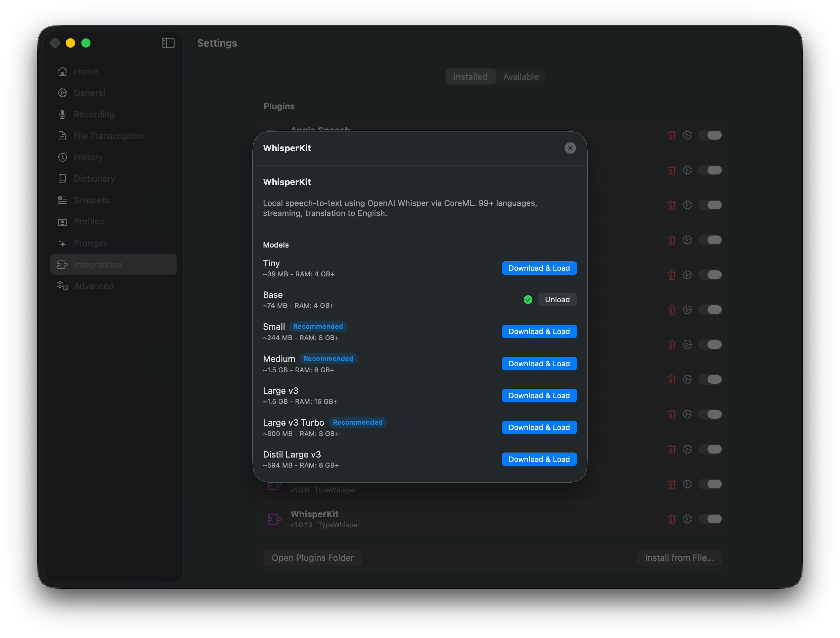
Task: Open the History panel
Action: point(88,157)
